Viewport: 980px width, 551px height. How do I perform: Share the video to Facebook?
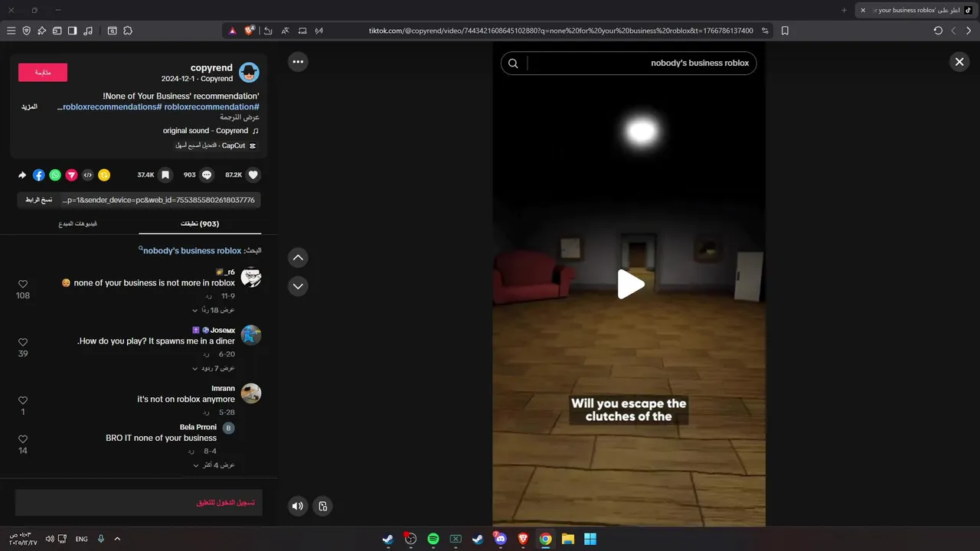[39, 175]
